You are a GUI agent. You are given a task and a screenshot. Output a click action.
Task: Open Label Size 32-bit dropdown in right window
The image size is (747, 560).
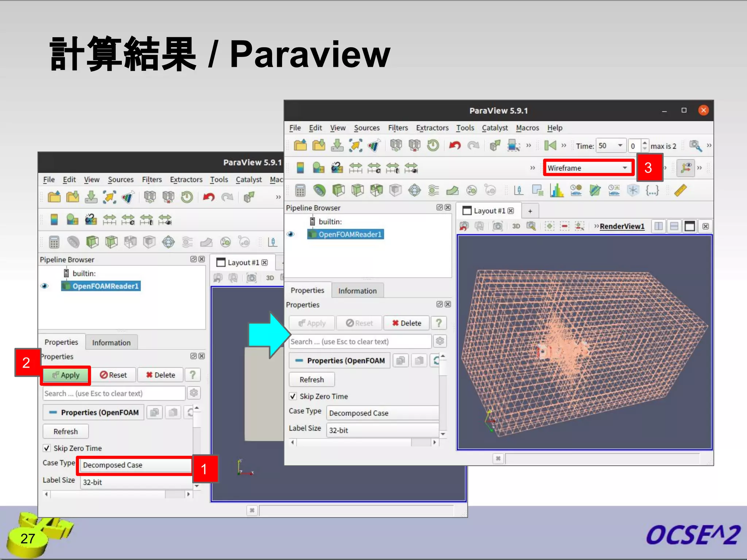(382, 430)
